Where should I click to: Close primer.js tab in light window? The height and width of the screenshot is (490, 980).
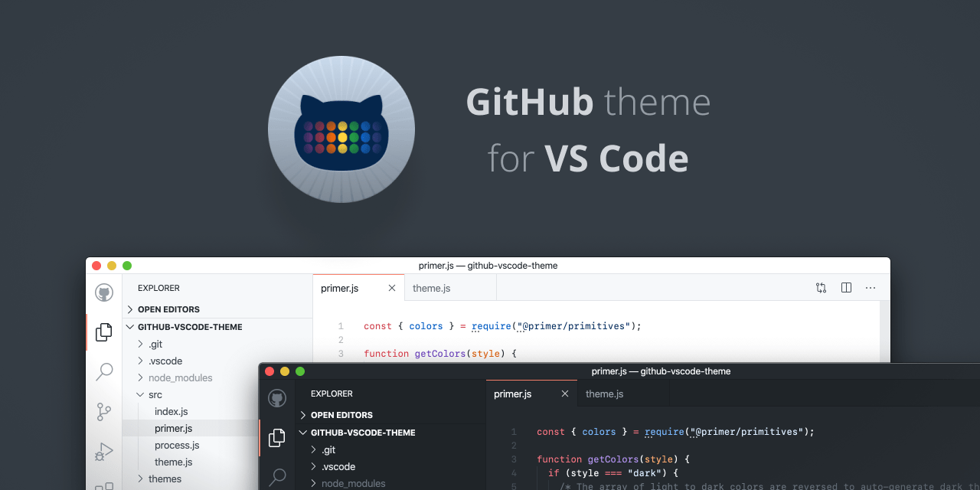[x=392, y=288]
